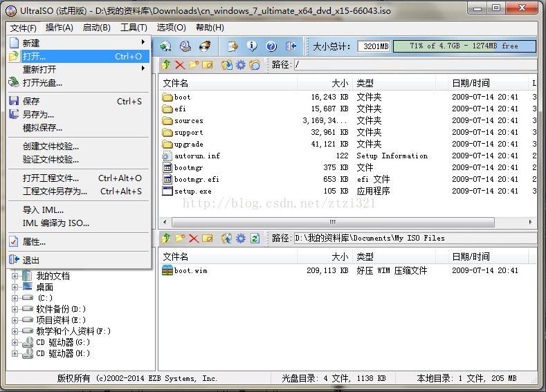Click rename icon in local pane toolbar
Viewport: 546px width, 392px height.
(207, 239)
